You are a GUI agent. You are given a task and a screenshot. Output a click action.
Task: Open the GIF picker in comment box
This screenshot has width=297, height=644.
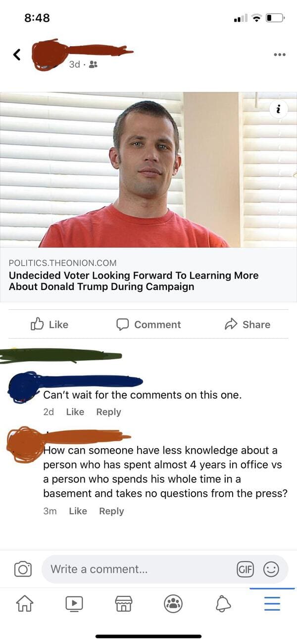point(246,569)
